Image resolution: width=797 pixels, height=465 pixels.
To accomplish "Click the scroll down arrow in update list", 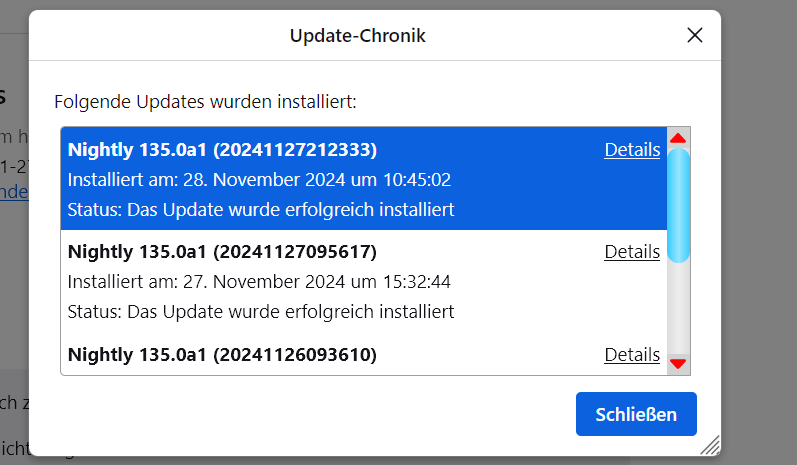I will 678,363.
